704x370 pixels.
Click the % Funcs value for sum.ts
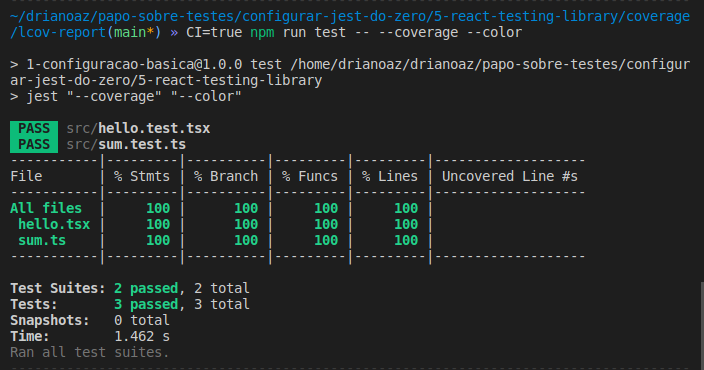pyautogui.click(x=326, y=240)
